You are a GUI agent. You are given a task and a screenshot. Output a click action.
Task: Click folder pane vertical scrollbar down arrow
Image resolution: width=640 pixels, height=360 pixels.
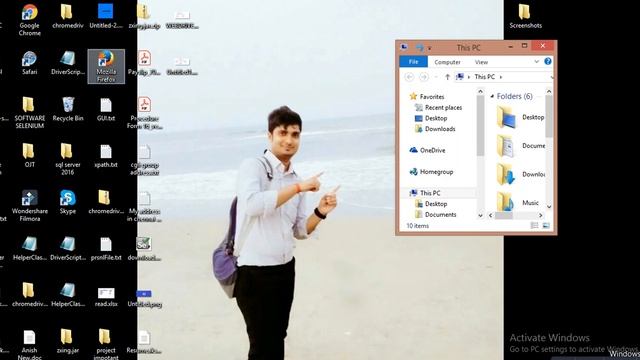click(549, 207)
